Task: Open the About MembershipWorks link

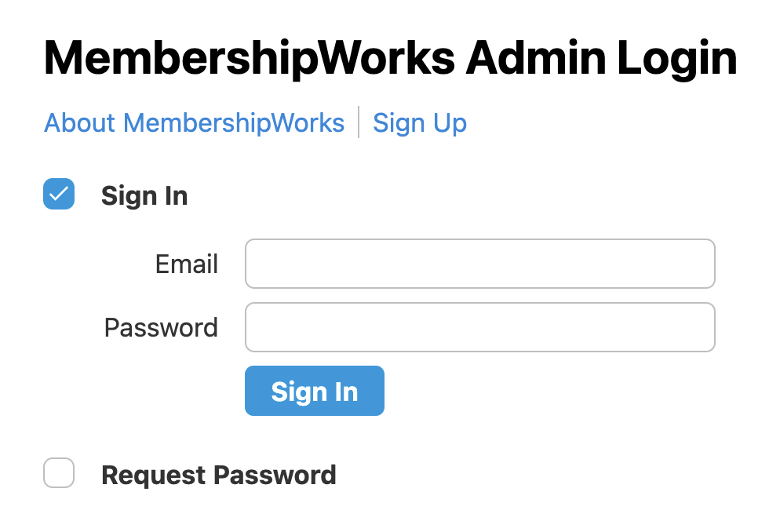Action: (x=194, y=123)
